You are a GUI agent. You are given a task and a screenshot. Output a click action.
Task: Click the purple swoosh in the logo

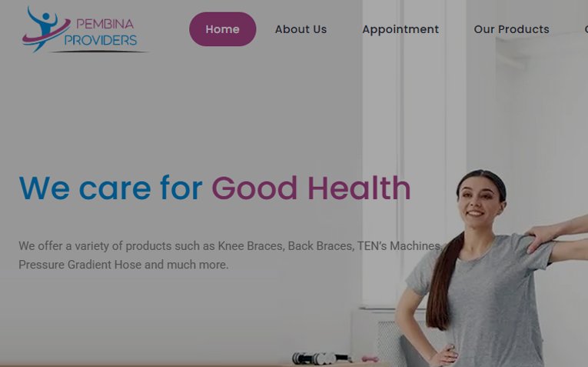tap(46, 34)
